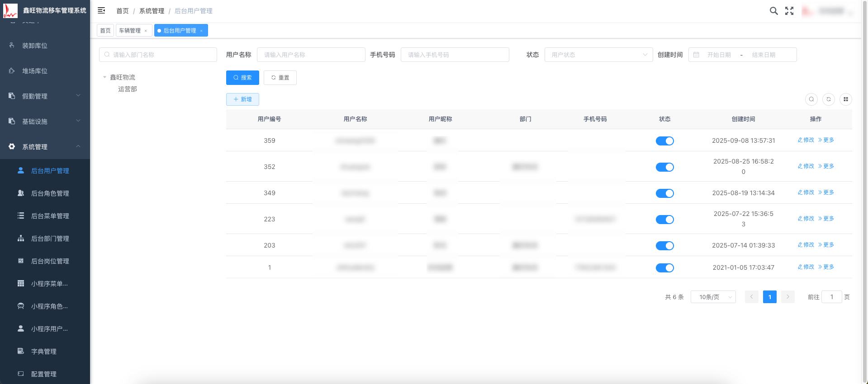This screenshot has height=384, width=868.
Task: Open the 10条/页 page size dropdown
Action: pyautogui.click(x=713, y=297)
